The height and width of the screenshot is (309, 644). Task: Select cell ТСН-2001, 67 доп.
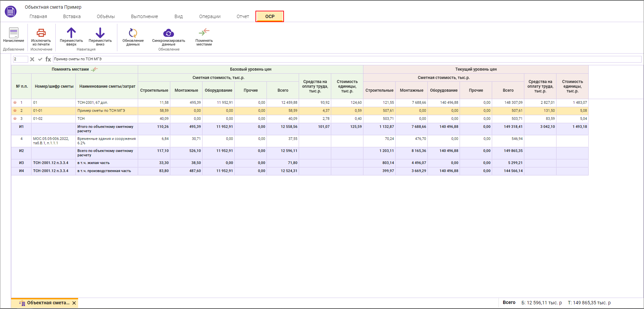(x=107, y=103)
